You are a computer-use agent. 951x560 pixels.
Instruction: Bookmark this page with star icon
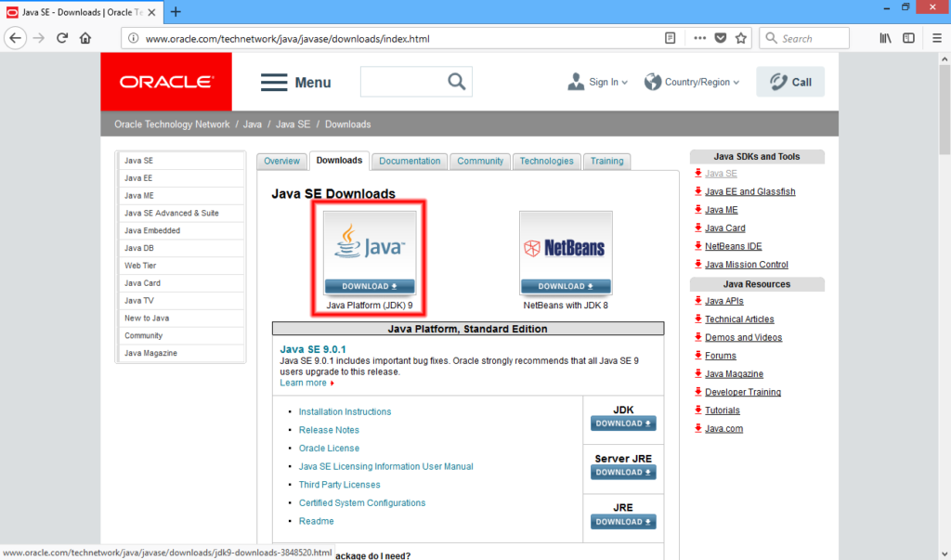tap(741, 38)
